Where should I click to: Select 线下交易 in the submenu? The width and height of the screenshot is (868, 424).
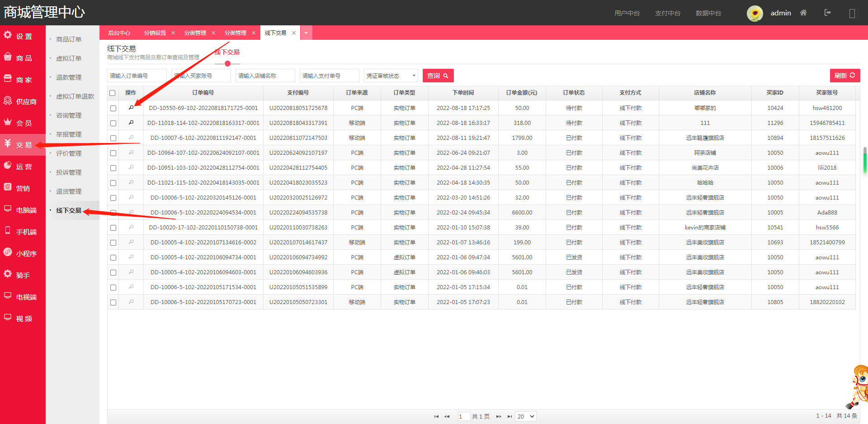pos(69,210)
